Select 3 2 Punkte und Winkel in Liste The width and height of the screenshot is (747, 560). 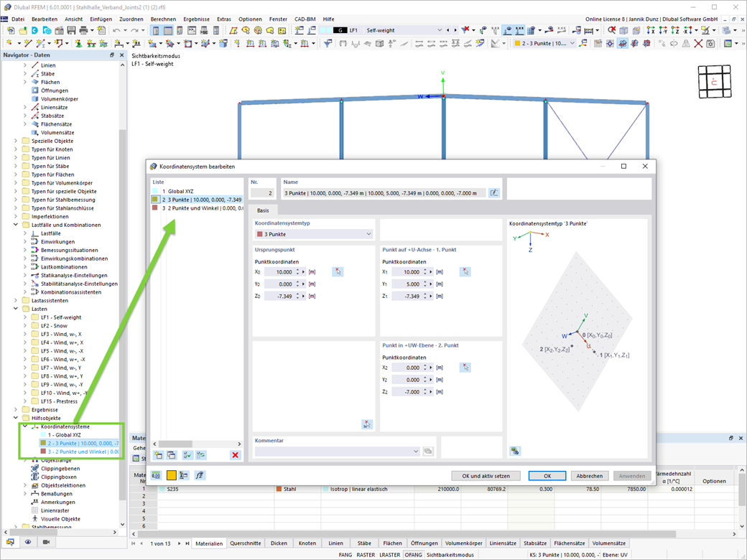pos(198,208)
